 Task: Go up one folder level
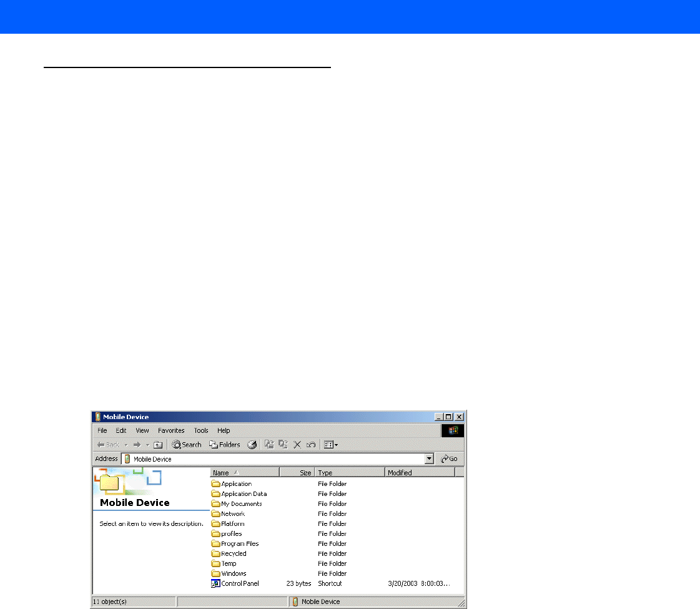tap(158, 445)
